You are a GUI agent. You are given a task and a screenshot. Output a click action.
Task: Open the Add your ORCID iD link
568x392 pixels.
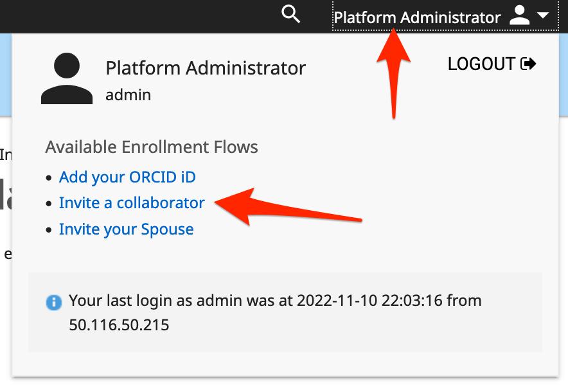127,177
